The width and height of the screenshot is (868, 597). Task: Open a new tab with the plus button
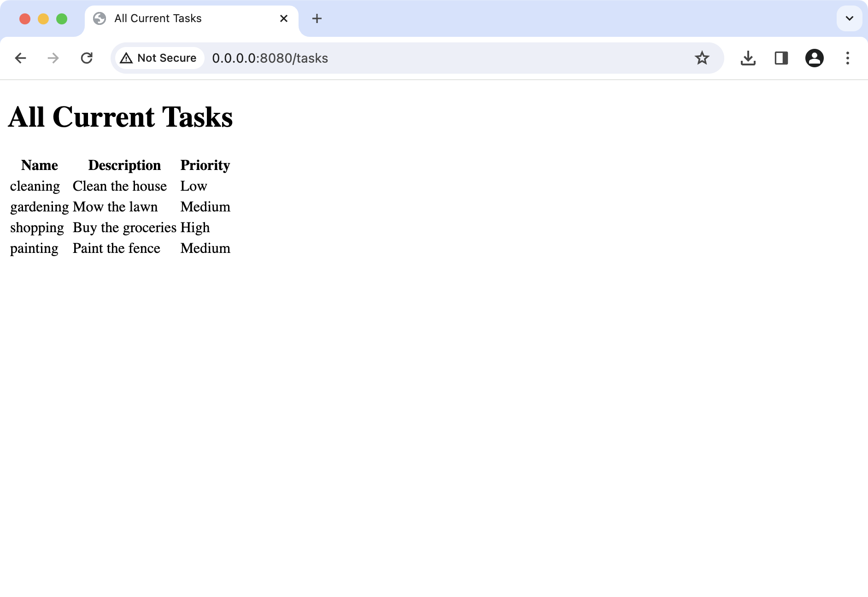(x=317, y=18)
